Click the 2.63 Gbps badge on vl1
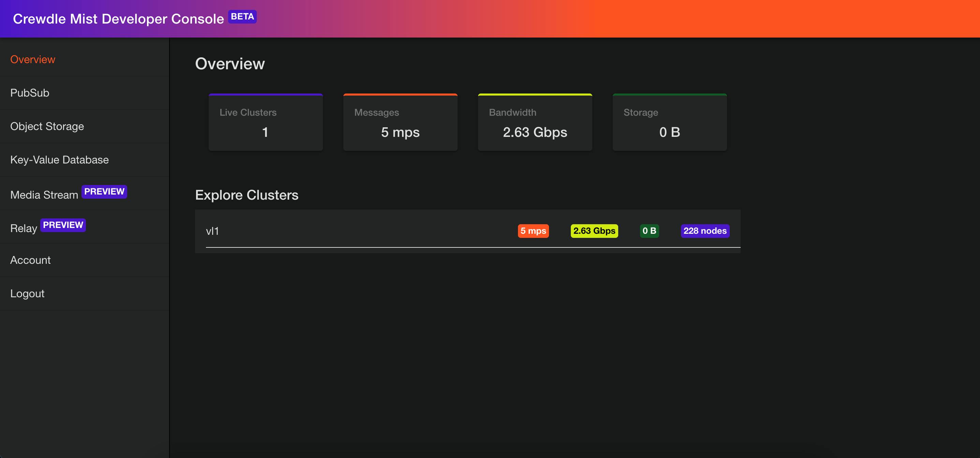980x458 pixels. tap(594, 231)
